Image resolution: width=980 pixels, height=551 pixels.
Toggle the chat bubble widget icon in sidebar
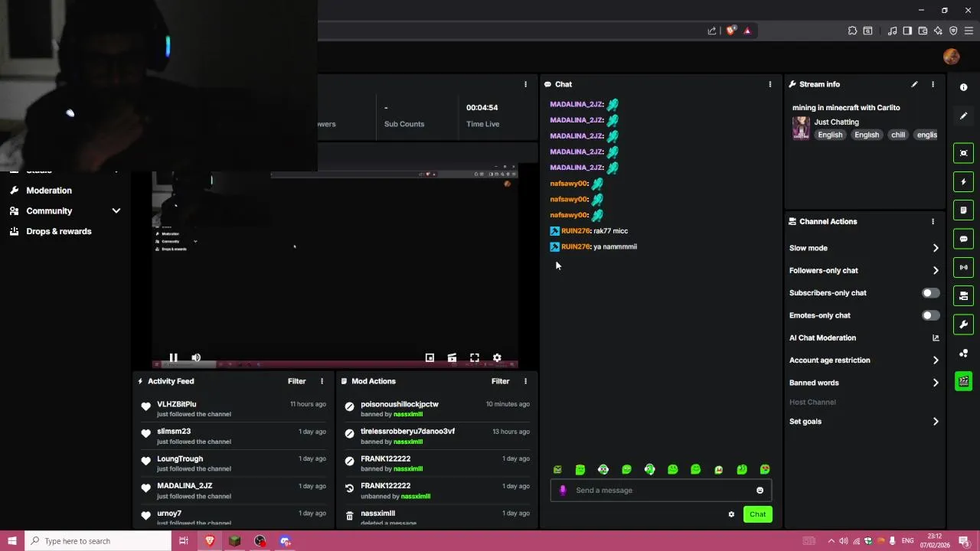click(963, 239)
